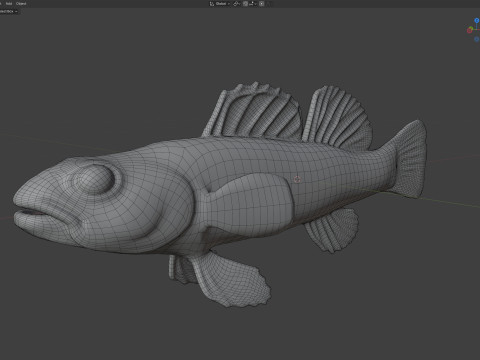The width and height of the screenshot is (480, 360).
Task: Click the blue Z axis on navigation gizmo
Action: click(477, 20)
